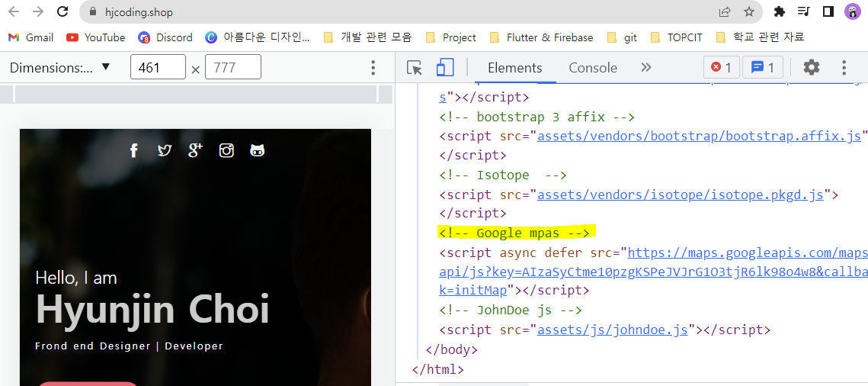Open Discord bookmark
868x386 pixels.
point(165,37)
